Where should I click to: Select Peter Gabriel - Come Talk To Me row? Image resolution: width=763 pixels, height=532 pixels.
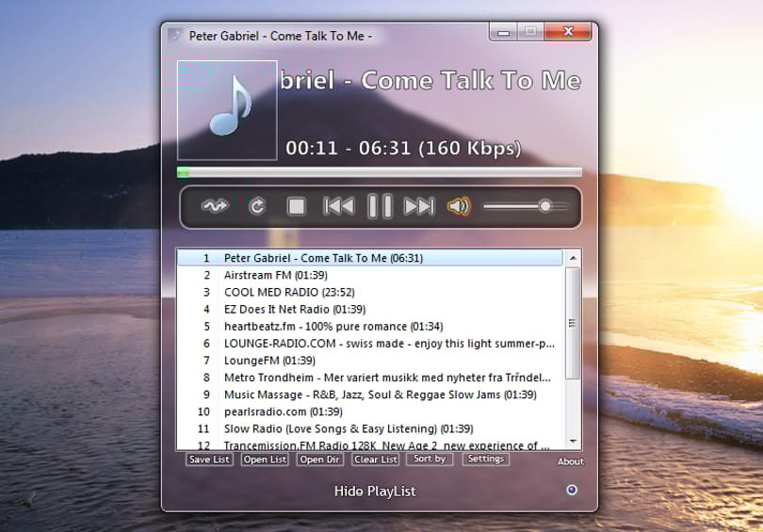(x=370, y=258)
